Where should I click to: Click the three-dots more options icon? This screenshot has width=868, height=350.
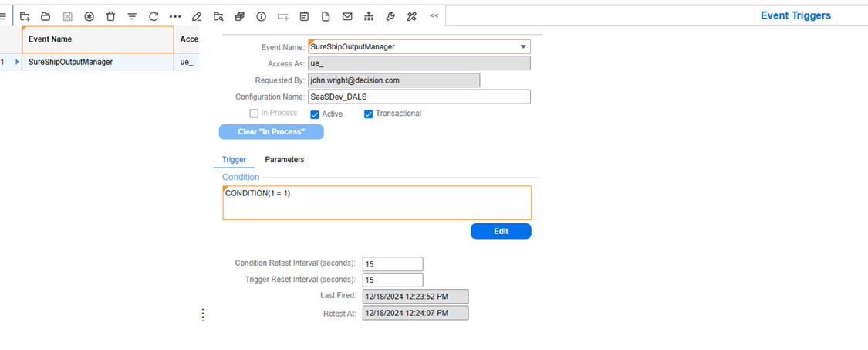[x=175, y=16]
